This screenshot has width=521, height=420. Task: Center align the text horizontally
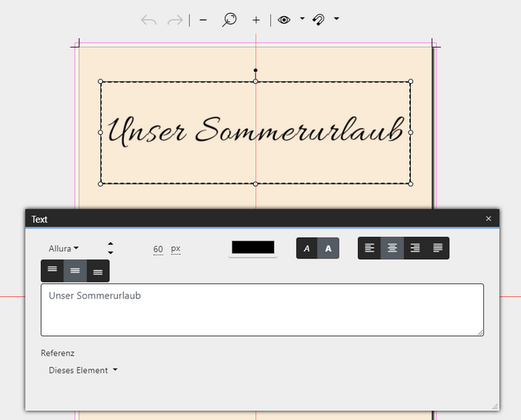click(x=392, y=248)
